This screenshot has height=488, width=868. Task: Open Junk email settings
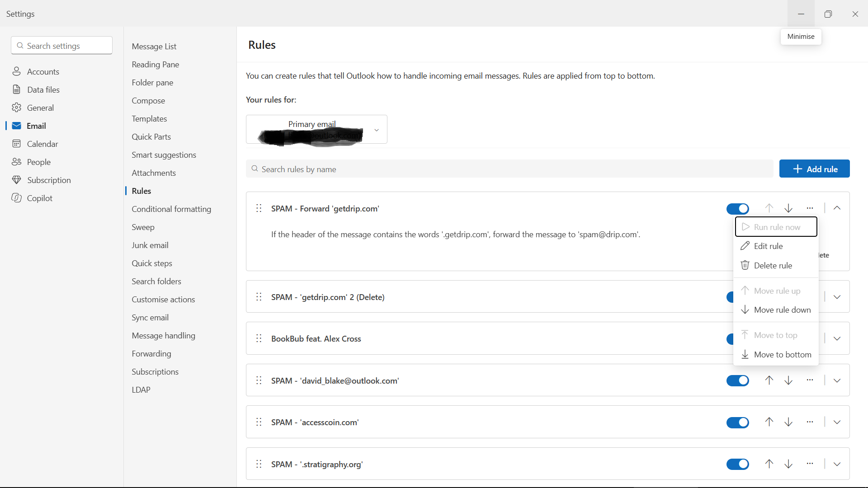(150, 245)
